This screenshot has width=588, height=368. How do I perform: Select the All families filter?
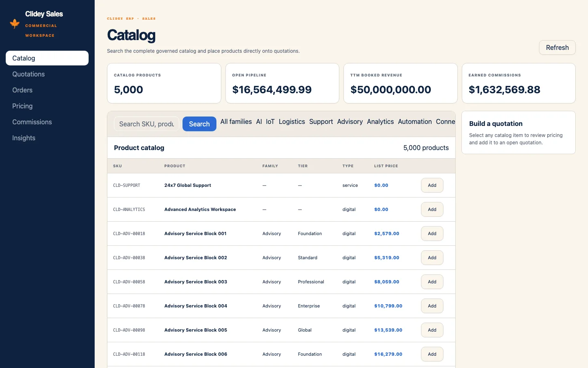236,121
